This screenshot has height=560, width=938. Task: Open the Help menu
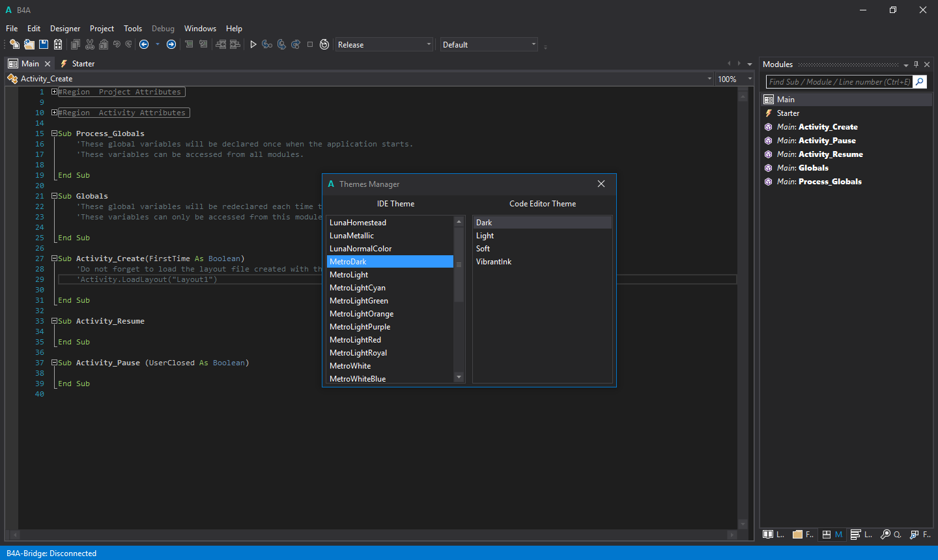234,29
